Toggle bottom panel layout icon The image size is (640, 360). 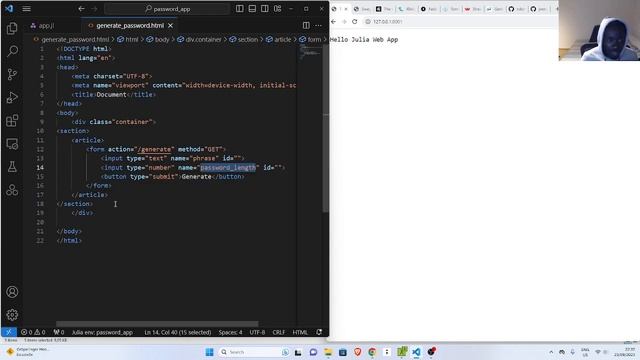[252, 9]
